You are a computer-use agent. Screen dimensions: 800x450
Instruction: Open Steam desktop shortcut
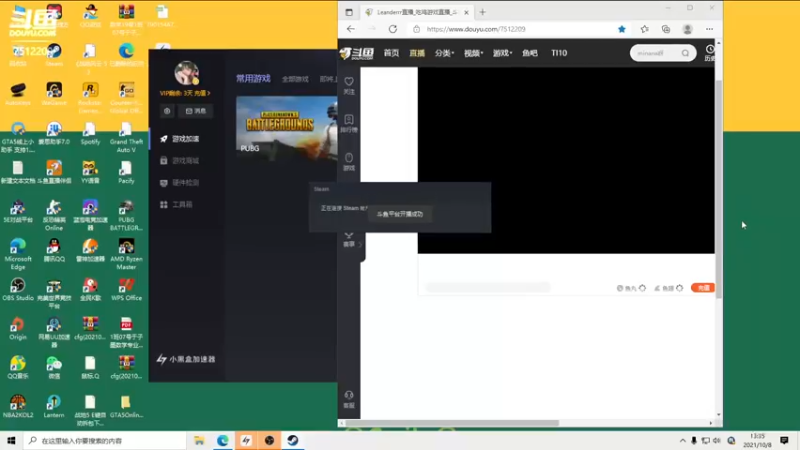click(54, 55)
